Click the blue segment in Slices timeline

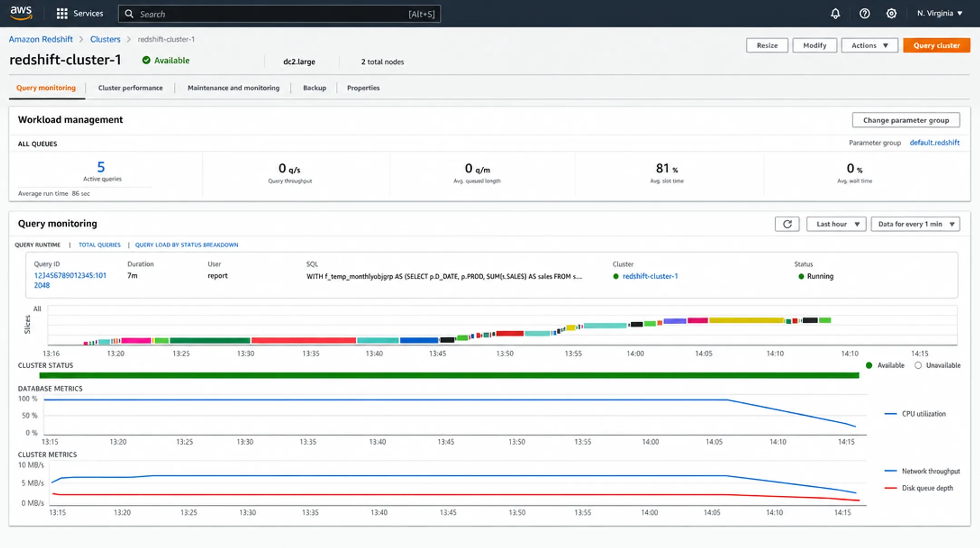[419, 341]
